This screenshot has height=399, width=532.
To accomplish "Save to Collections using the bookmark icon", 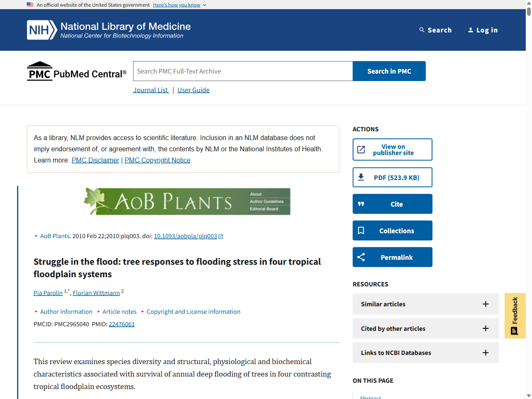I will tap(361, 230).
